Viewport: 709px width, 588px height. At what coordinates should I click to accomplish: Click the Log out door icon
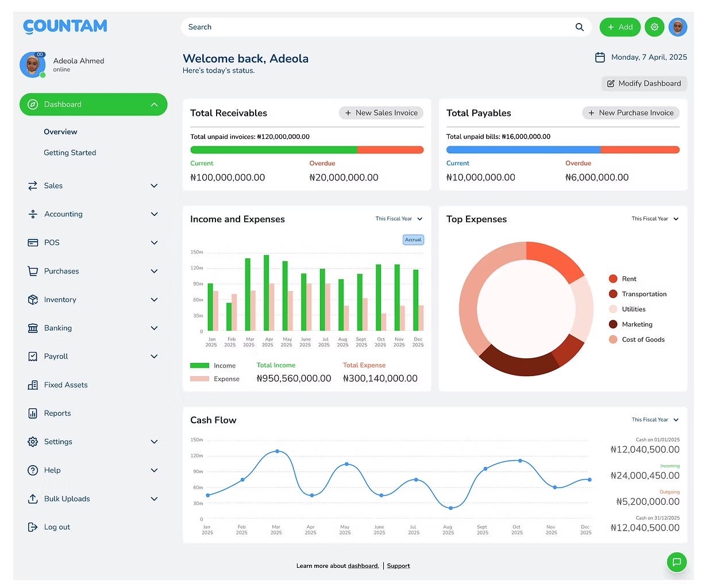[33, 527]
